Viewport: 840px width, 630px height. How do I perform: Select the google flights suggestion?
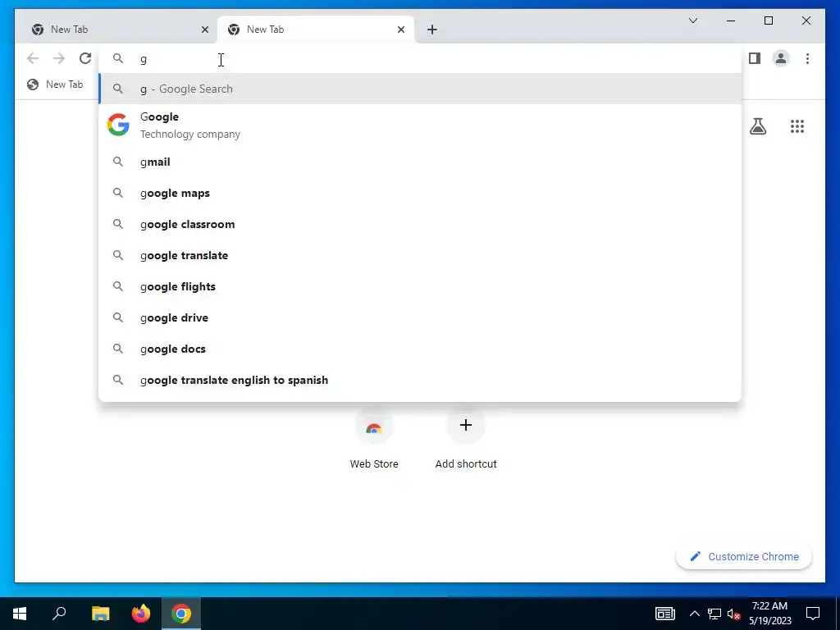[x=420, y=286]
